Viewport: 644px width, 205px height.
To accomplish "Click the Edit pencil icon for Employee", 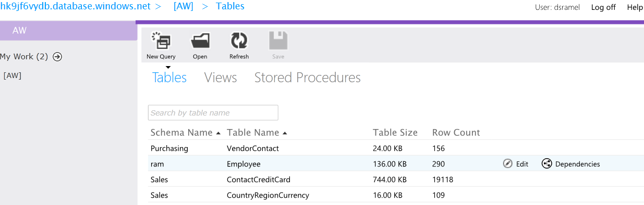I will [508, 164].
